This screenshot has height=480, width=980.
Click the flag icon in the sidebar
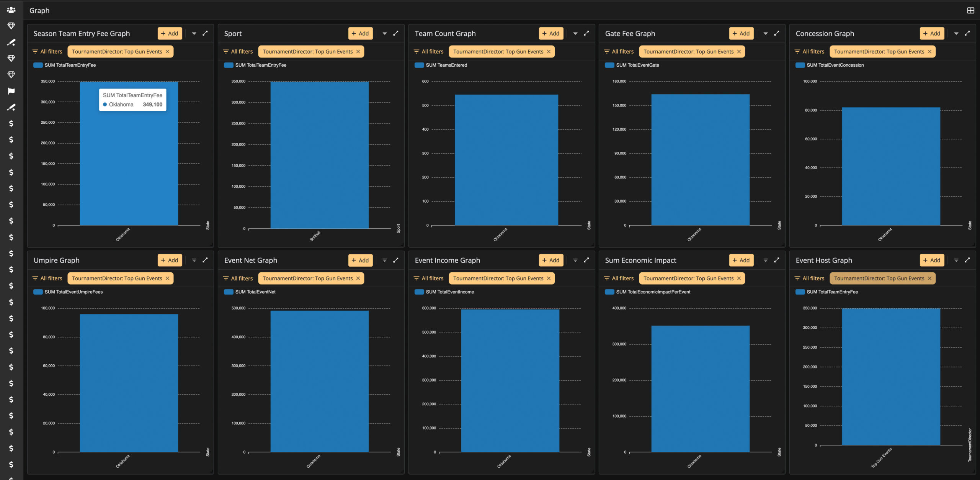click(x=11, y=91)
